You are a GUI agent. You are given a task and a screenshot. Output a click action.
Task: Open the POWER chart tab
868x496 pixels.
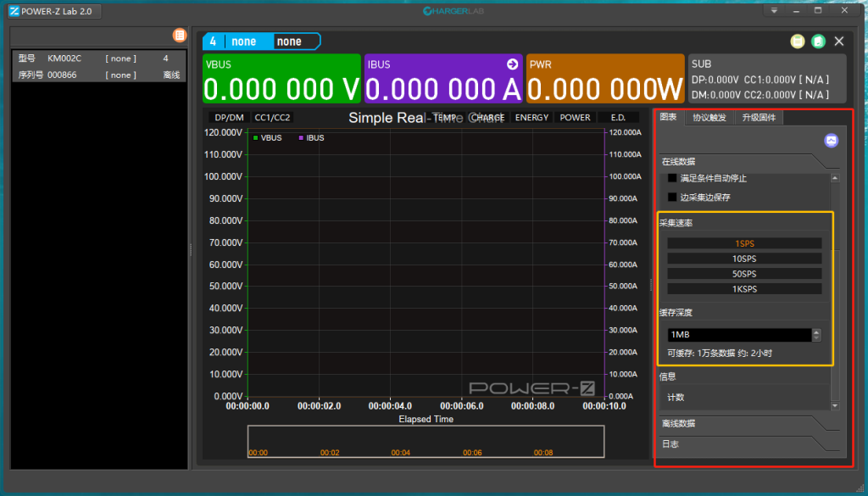point(575,117)
